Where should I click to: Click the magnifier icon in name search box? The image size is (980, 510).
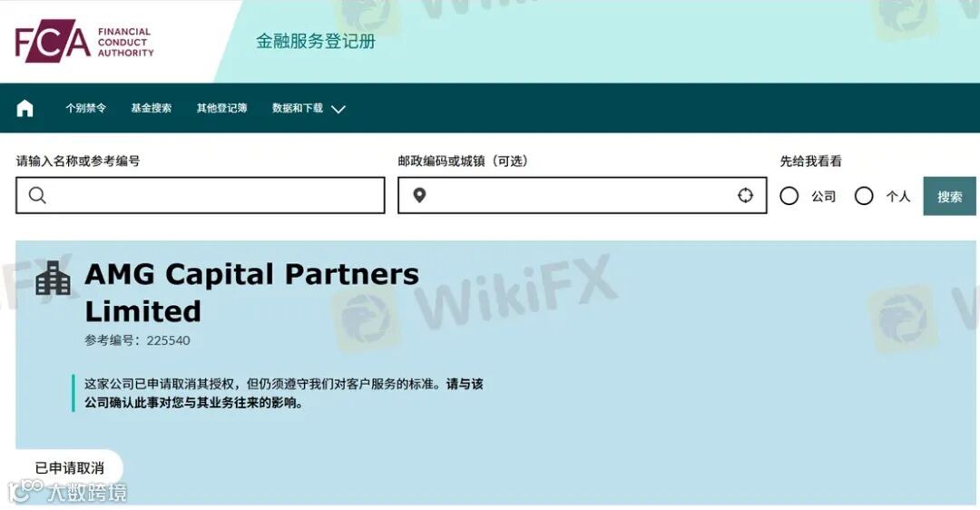pos(37,195)
